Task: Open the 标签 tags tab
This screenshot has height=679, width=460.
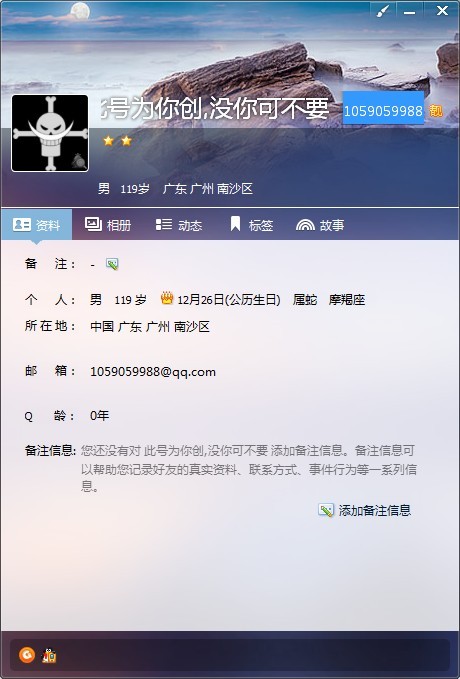Action: 251,225
